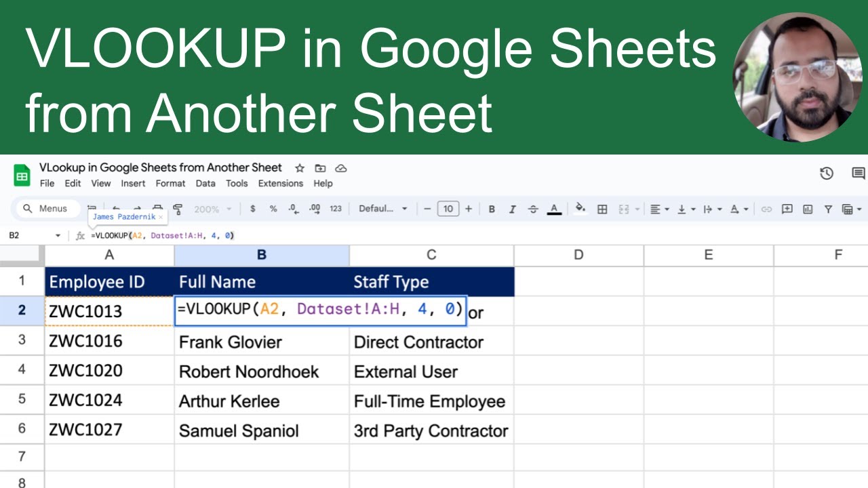Open the zoom level dropdown
This screenshot has height=488, width=868.
click(213, 209)
